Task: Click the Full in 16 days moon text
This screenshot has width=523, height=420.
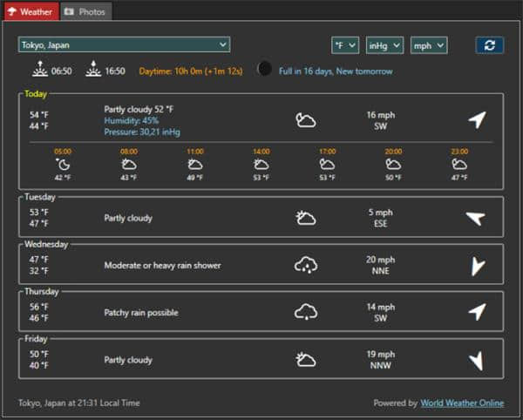Action: click(x=336, y=71)
